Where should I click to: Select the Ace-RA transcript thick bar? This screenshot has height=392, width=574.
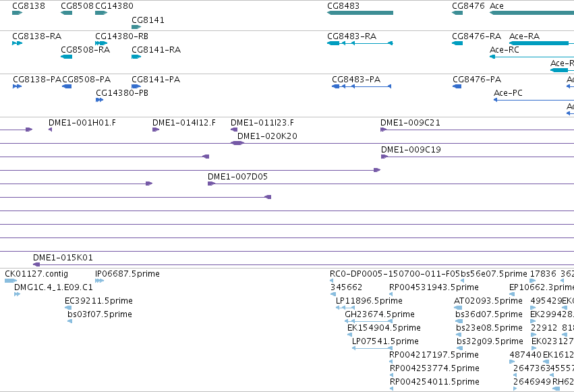pos(539,43)
